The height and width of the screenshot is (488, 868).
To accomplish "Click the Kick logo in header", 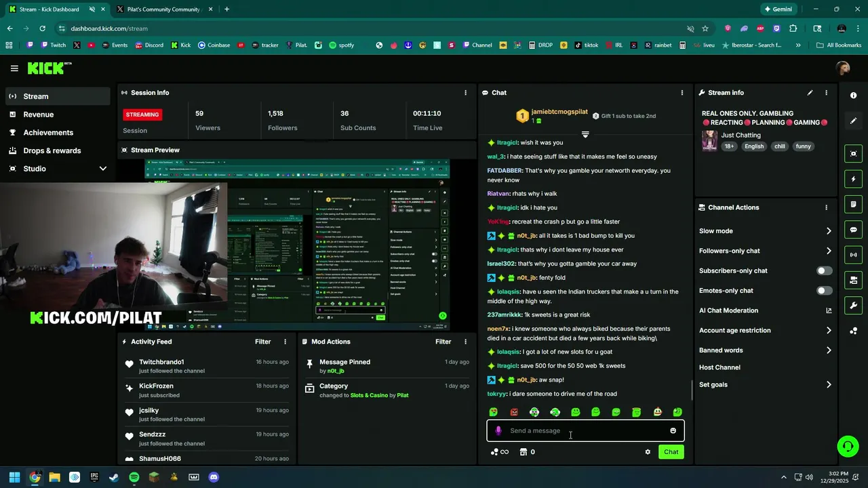I will 49,68.
